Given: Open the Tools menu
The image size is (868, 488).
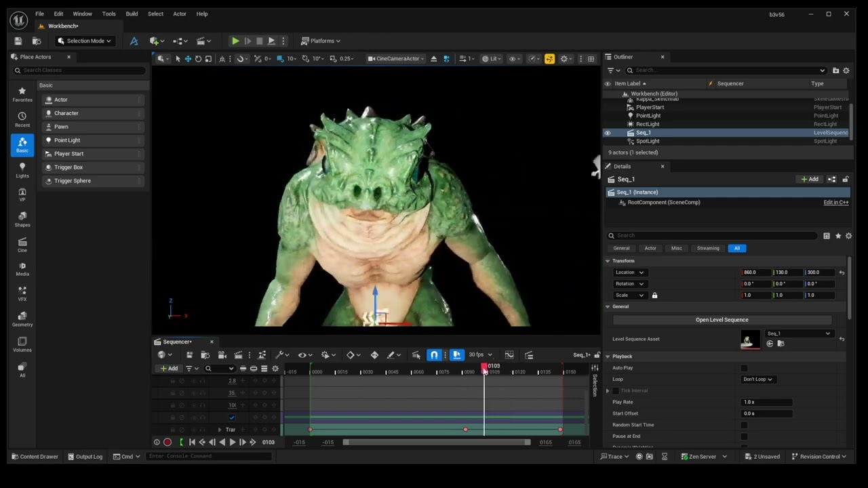Looking at the screenshot, I should (x=108, y=14).
